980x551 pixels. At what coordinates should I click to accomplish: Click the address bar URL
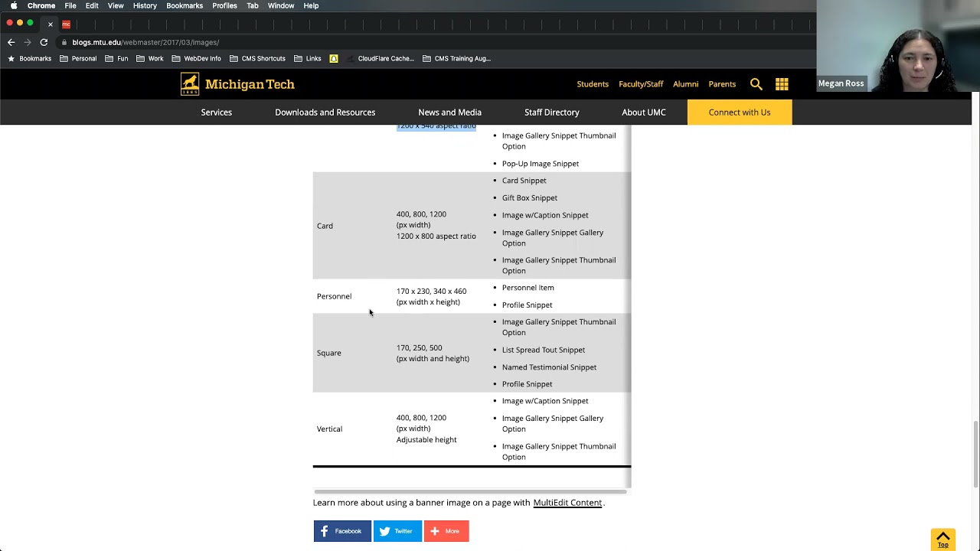(x=145, y=43)
